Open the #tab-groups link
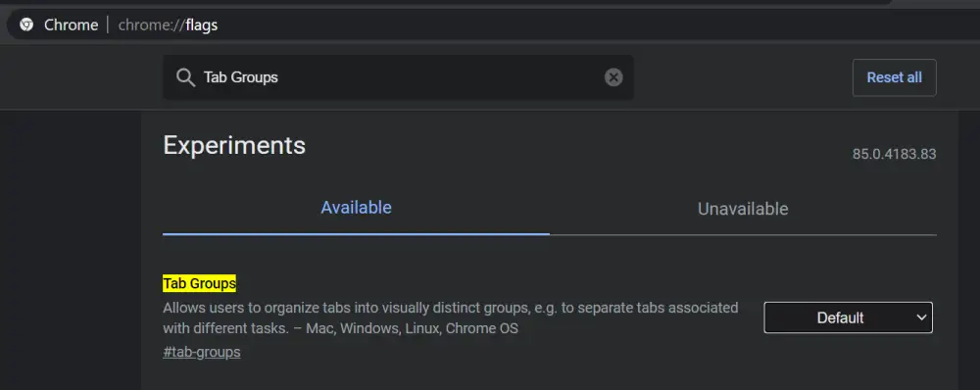 (202, 352)
